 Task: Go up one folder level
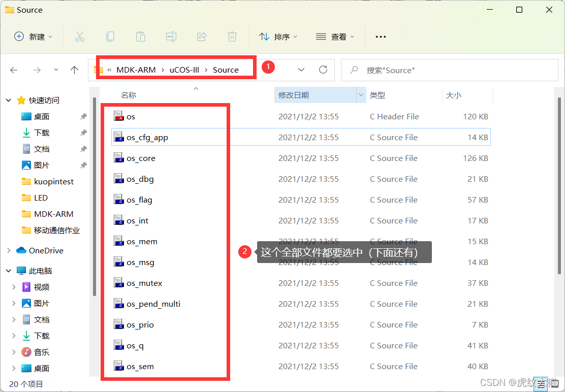coord(74,70)
